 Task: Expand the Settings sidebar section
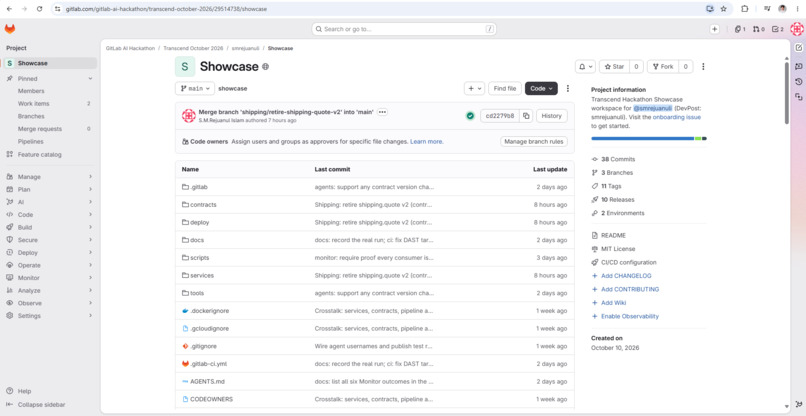(90, 316)
